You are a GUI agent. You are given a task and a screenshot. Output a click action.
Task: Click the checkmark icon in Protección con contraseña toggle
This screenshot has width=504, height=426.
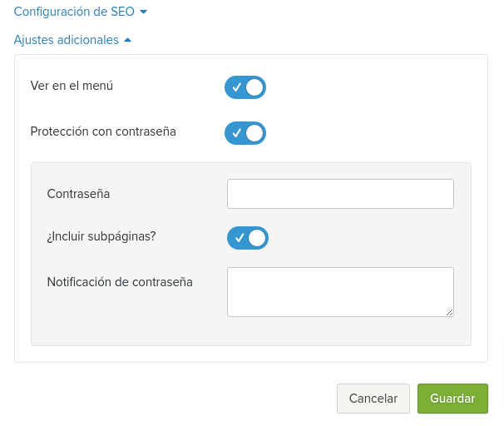pyautogui.click(x=236, y=133)
